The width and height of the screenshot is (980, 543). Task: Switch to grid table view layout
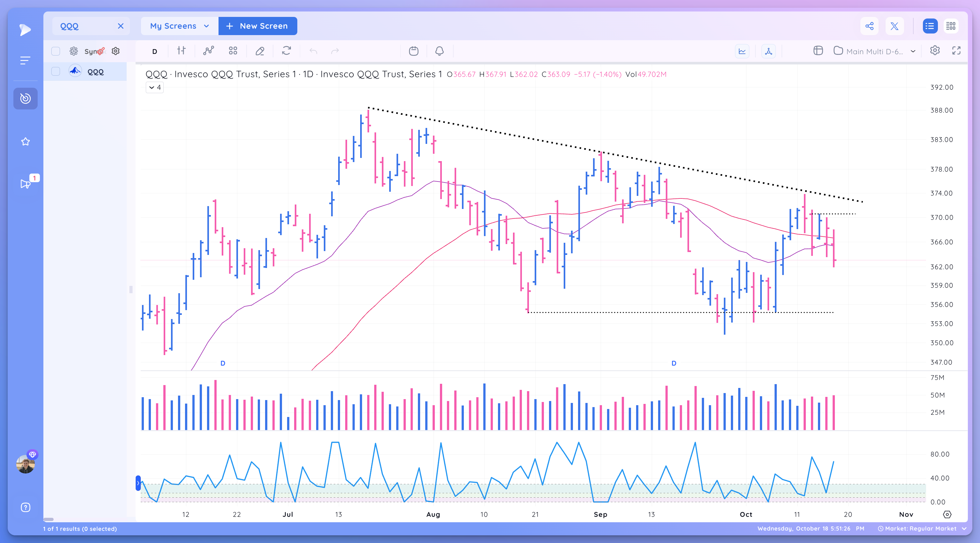click(x=951, y=26)
